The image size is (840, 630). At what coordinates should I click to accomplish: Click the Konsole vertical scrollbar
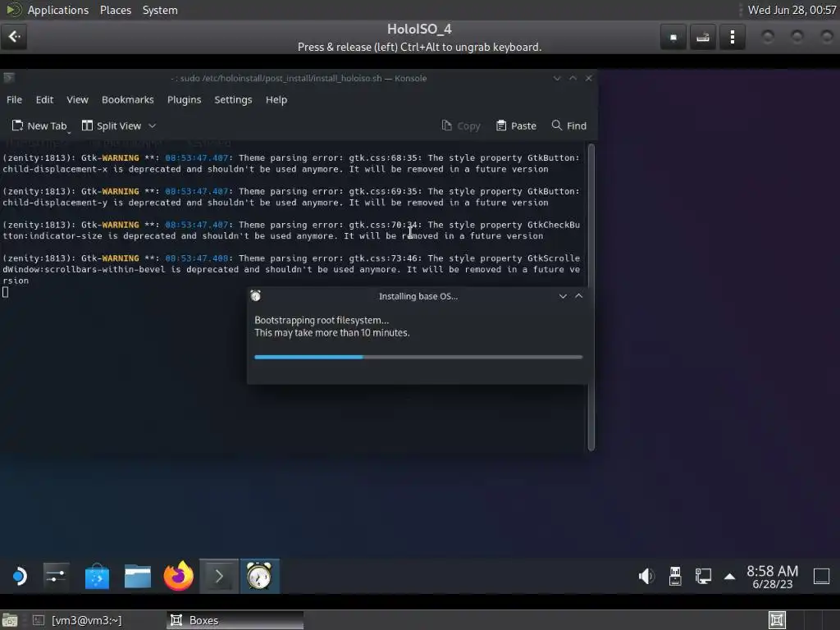point(591,297)
